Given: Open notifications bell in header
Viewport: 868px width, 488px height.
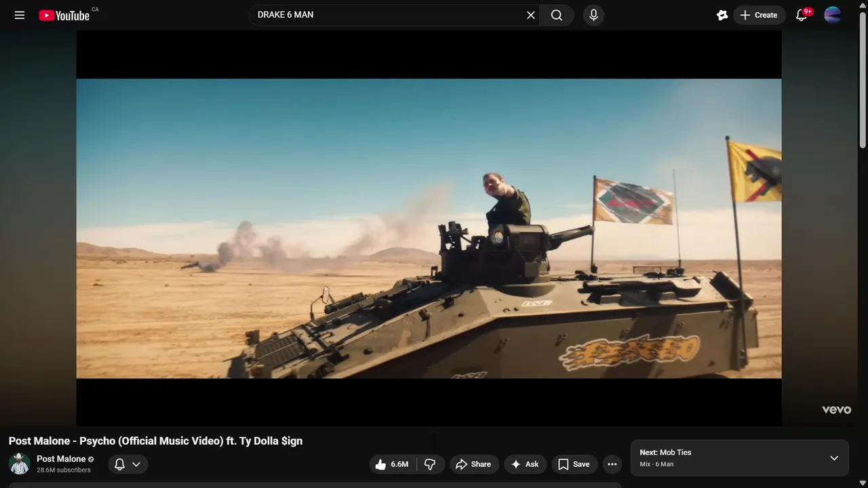Looking at the screenshot, I should coord(802,15).
